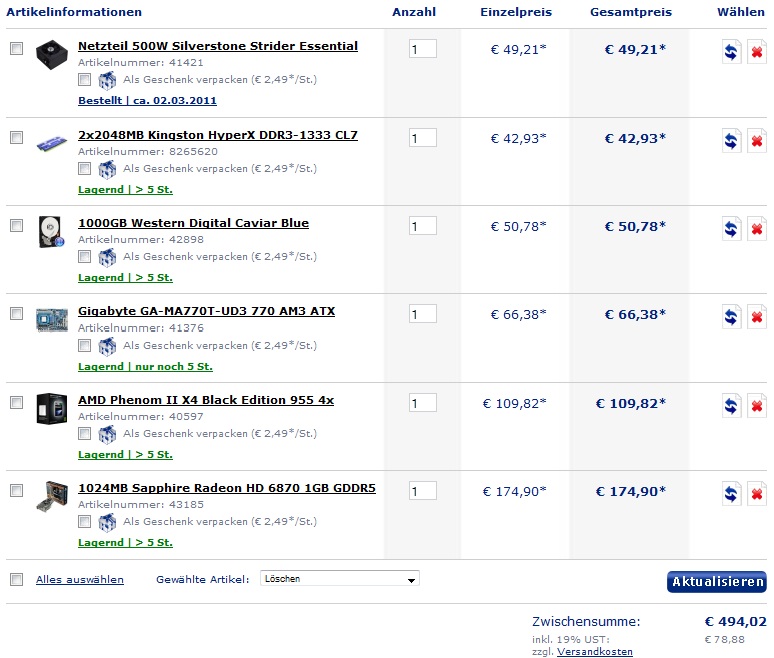Enable gift wrapping for Western Digital Caviar Blue

(84, 257)
